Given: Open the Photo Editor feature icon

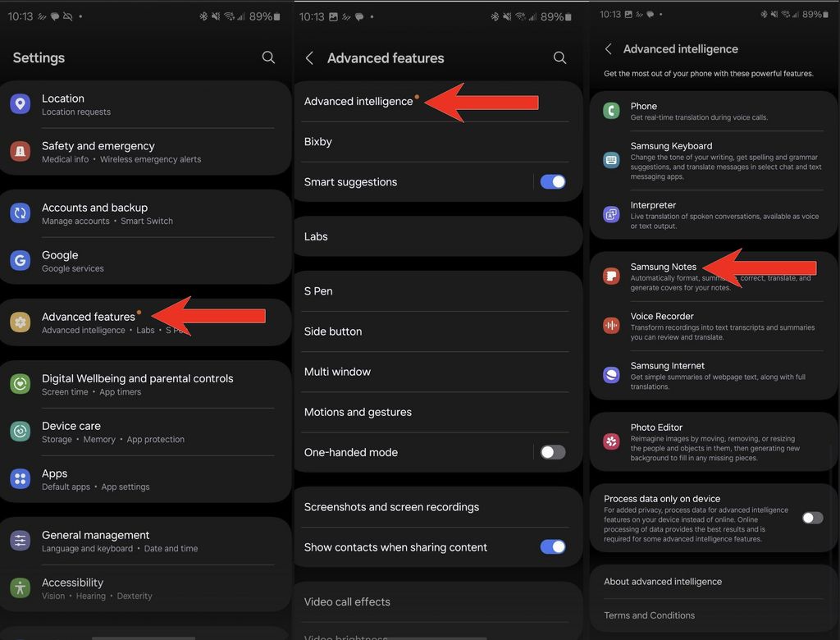Looking at the screenshot, I should coord(612,441).
